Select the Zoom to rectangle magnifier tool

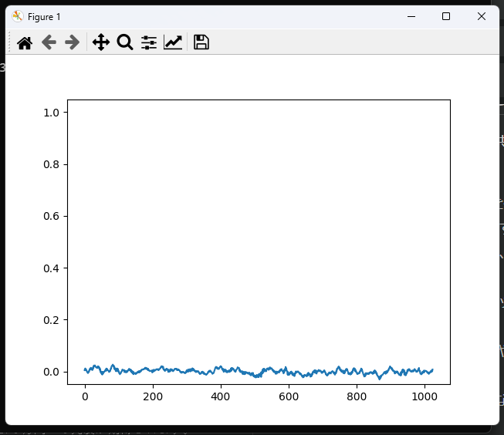125,42
